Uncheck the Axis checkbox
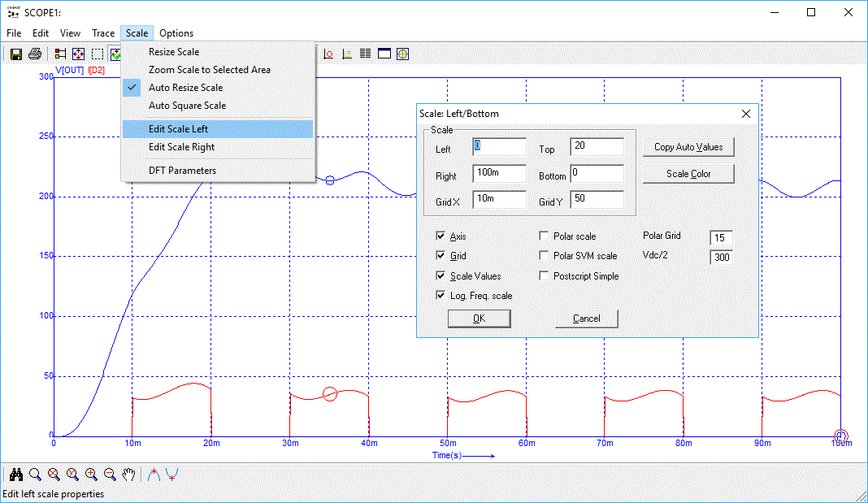868x503 pixels. 440,236
